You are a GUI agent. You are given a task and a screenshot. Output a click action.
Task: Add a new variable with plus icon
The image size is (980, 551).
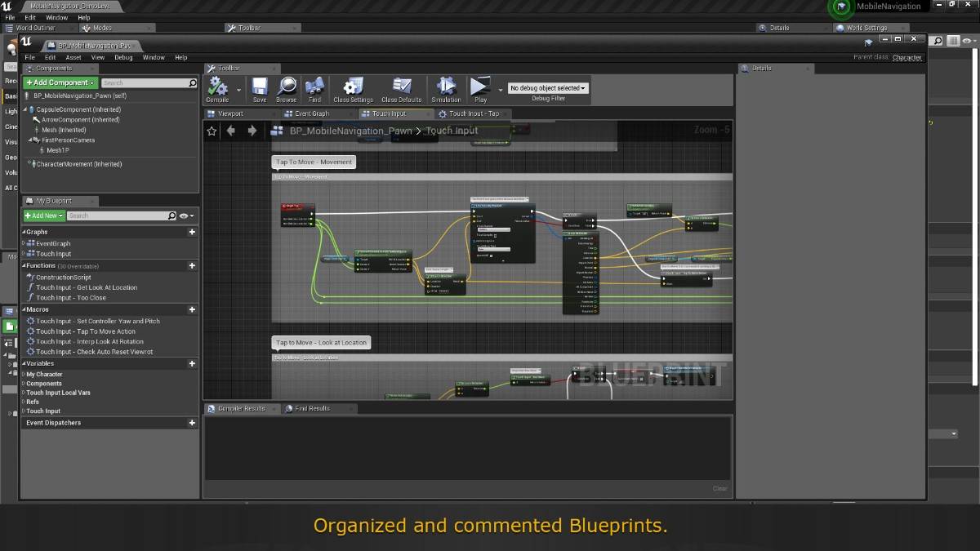192,364
